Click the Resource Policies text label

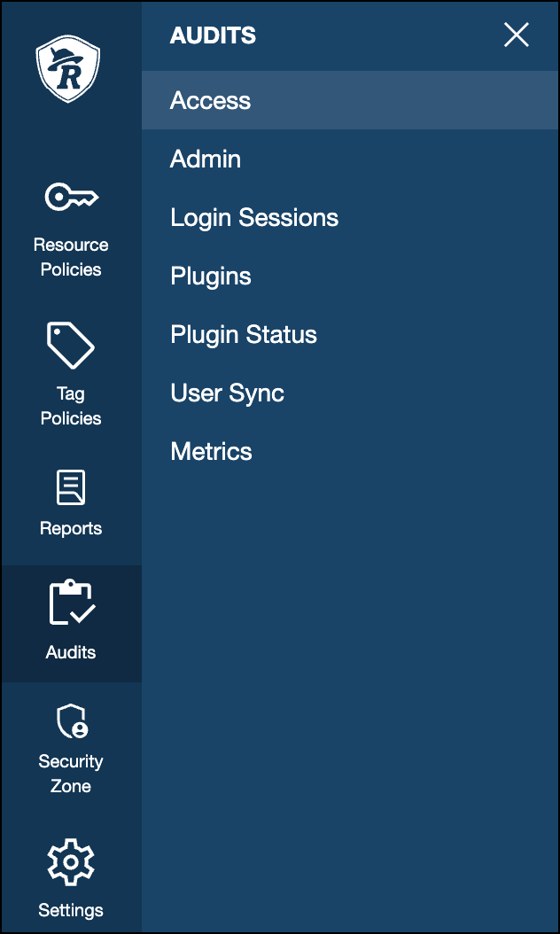coord(71,257)
